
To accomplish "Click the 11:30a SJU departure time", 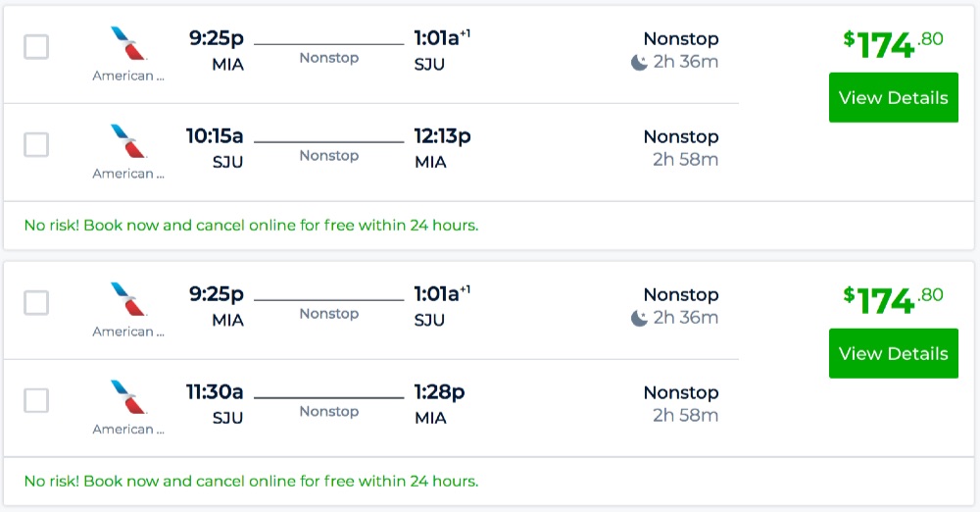I will [215, 392].
